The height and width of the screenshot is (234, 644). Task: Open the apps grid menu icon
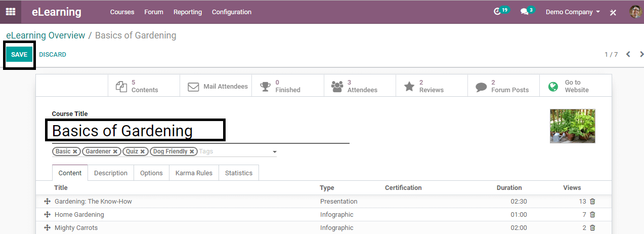10,12
